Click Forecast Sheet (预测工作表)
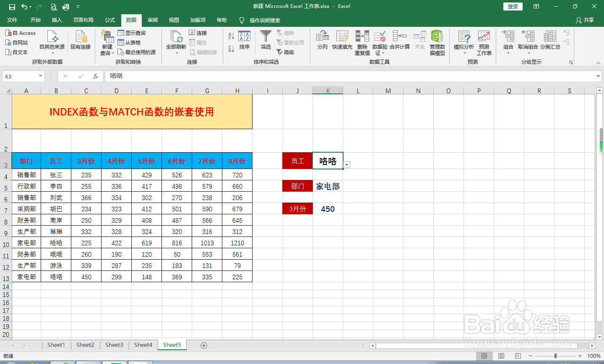This screenshot has width=604, height=364. (484, 43)
